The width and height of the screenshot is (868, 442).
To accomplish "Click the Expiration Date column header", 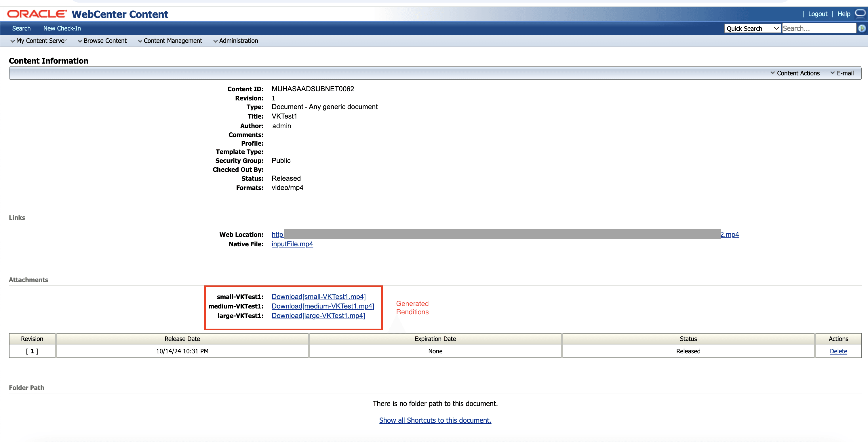I will [435, 339].
